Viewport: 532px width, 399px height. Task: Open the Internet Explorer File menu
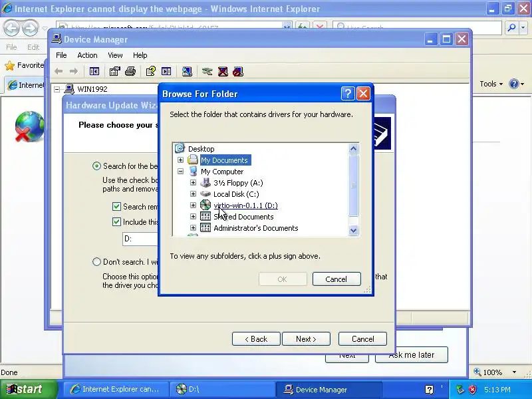[x=11, y=47]
